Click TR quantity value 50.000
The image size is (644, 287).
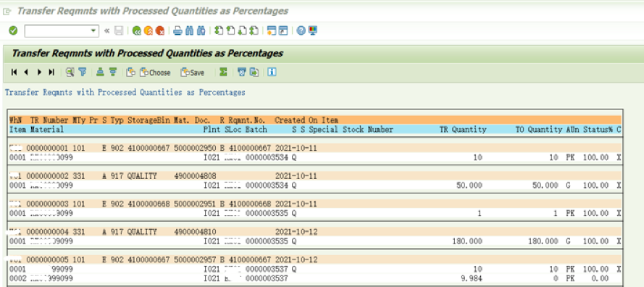(469, 186)
